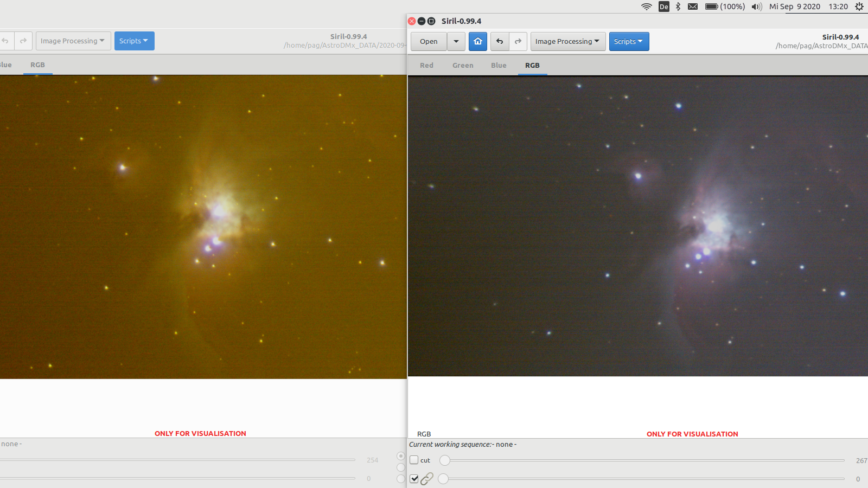
Task: Click the RGB label below right image
Action: pos(424,434)
